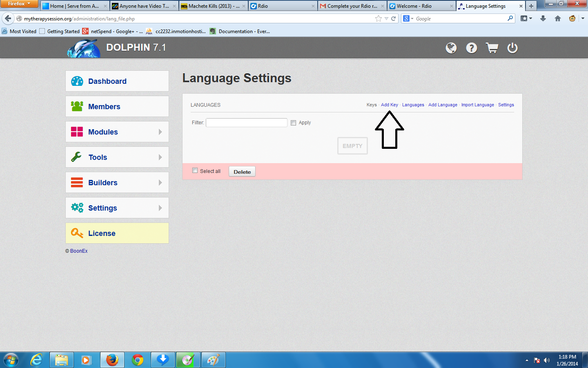Screen dimensions: 588x368
Task: Open the help question mark icon
Action: pyautogui.click(x=472, y=48)
